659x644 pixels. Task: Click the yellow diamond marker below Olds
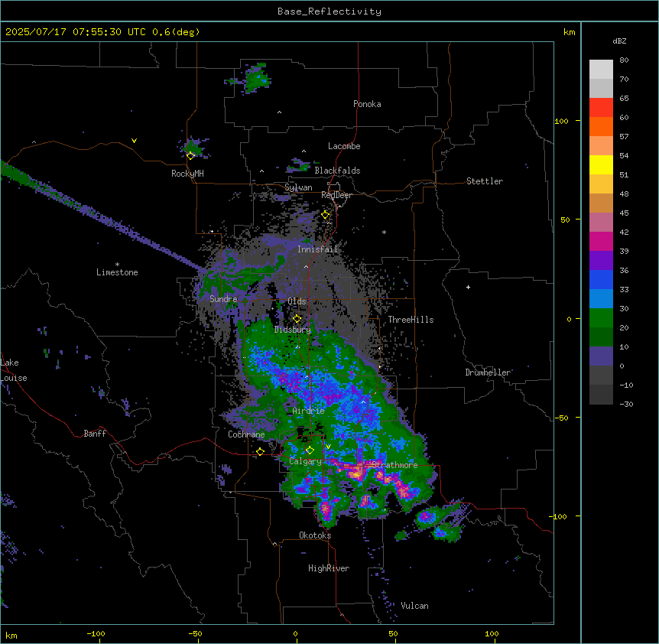tap(297, 319)
